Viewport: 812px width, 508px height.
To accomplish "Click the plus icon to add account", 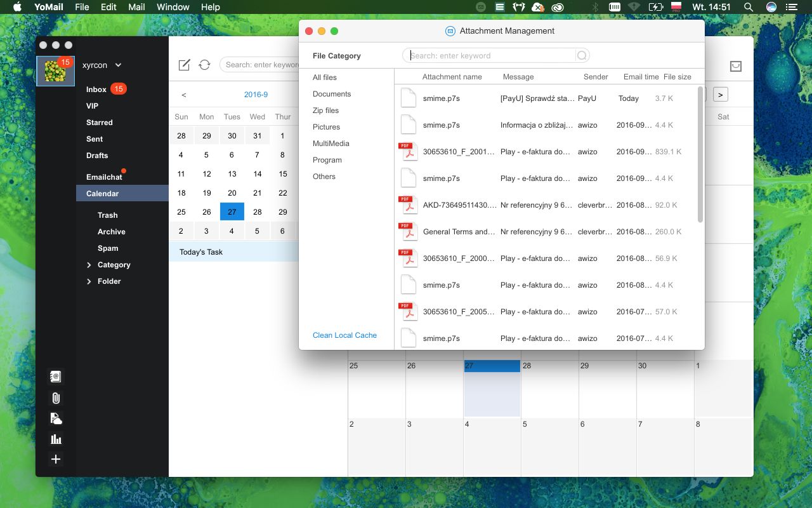I will [56, 459].
